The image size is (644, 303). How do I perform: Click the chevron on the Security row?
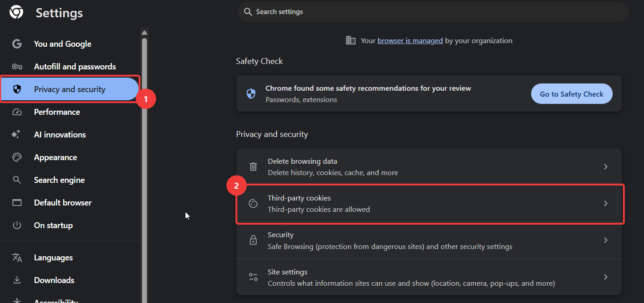pyautogui.click(x=605, y=240)
